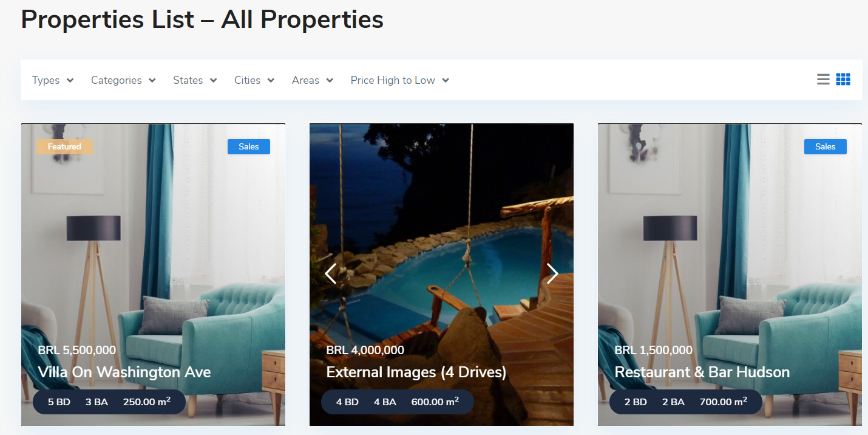Click the Featured badge on Villa listing
The width and height of the screenshot is (868, 435).
tap(64, 146)
